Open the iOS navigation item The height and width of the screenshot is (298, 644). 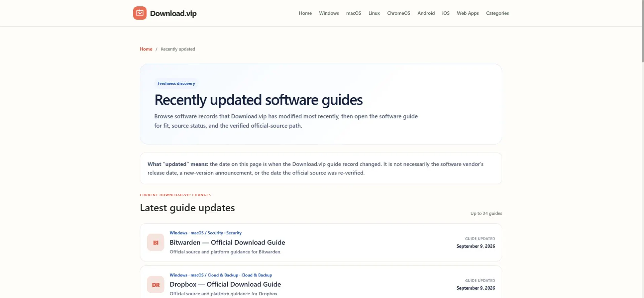(x=446, y=13)
